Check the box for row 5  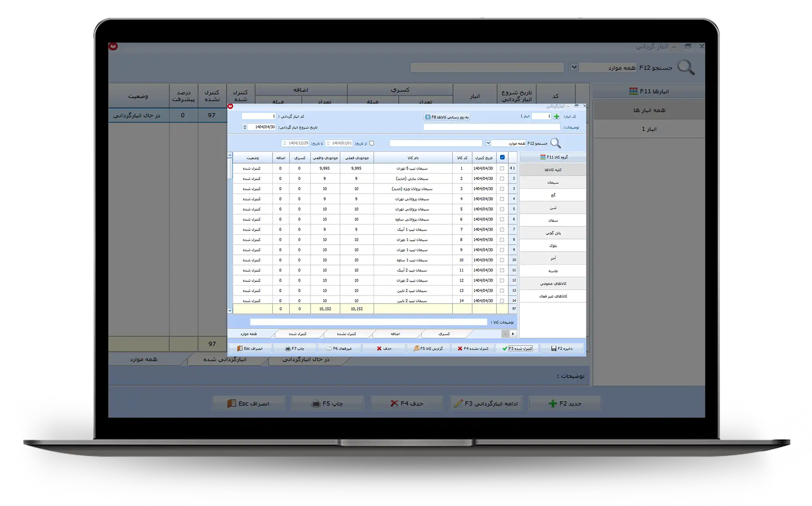pyautogui.click(x=502, y=209)
